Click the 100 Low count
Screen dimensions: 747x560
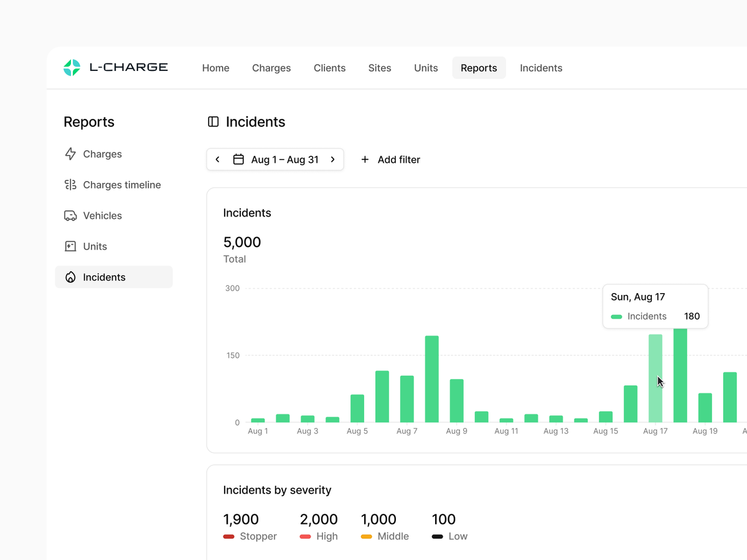click(x=444, y=520)
